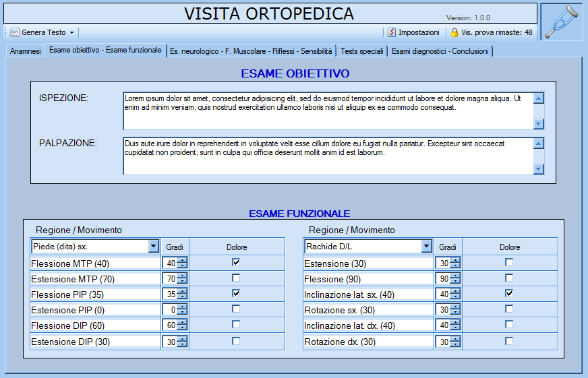
Task: Click the Version: 1.0.0 text
Action: [468, 18]
